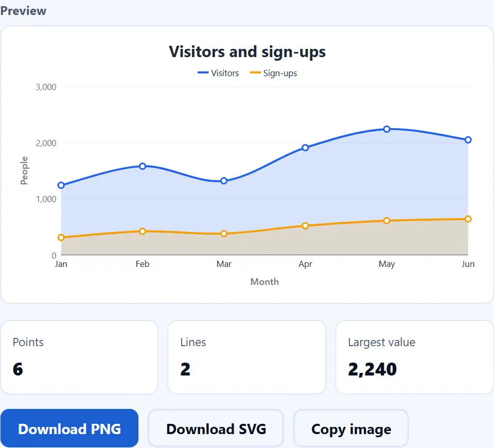Image resolution: width=494 pixels, height=448 pixels.
Task: Select the Visitors data point for Feb
Action: (143, 166)
